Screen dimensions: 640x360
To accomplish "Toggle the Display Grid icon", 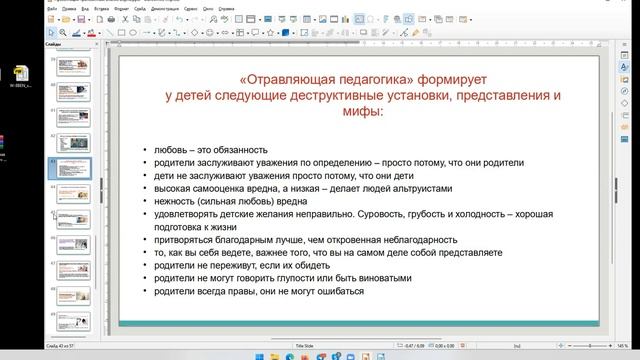I will coord(239,19).
